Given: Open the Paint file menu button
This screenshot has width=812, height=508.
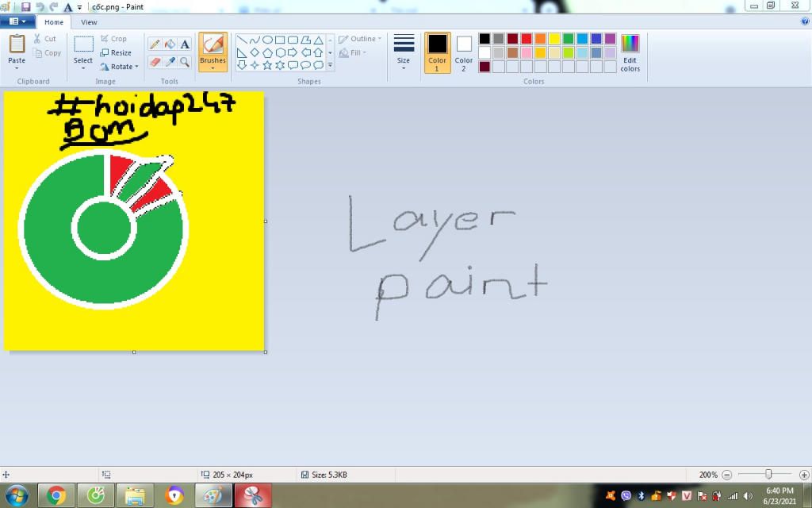Looking at the screenshot, I should point(17,21).
